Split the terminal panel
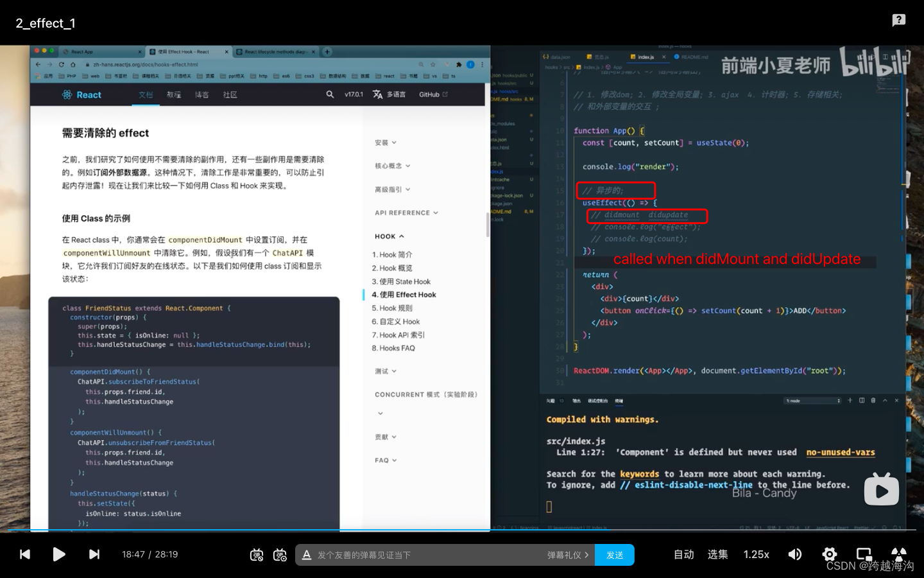 point(862,400)
